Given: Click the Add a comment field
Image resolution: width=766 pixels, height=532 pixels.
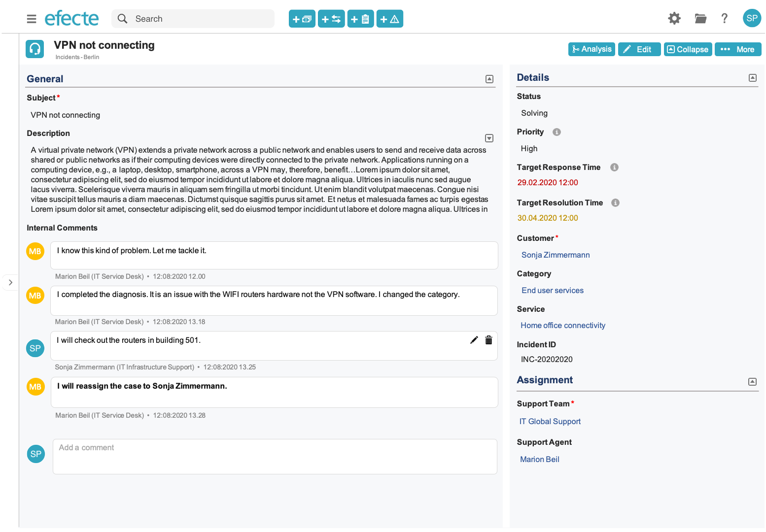Looking at the screenshot, I should (275, 457).
